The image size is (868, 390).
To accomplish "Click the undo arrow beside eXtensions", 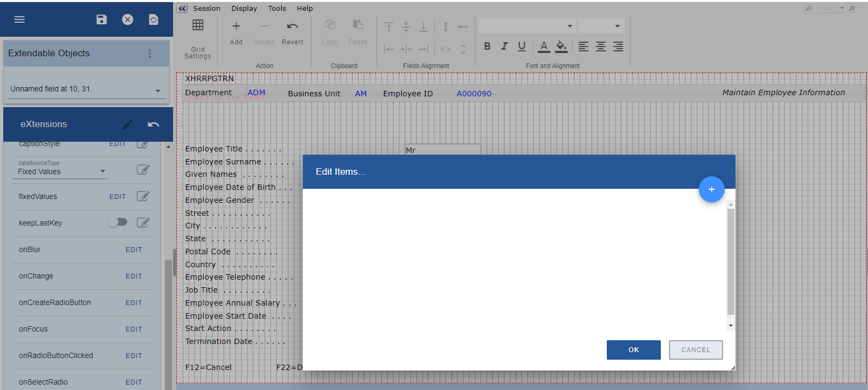I will [154, 124].
